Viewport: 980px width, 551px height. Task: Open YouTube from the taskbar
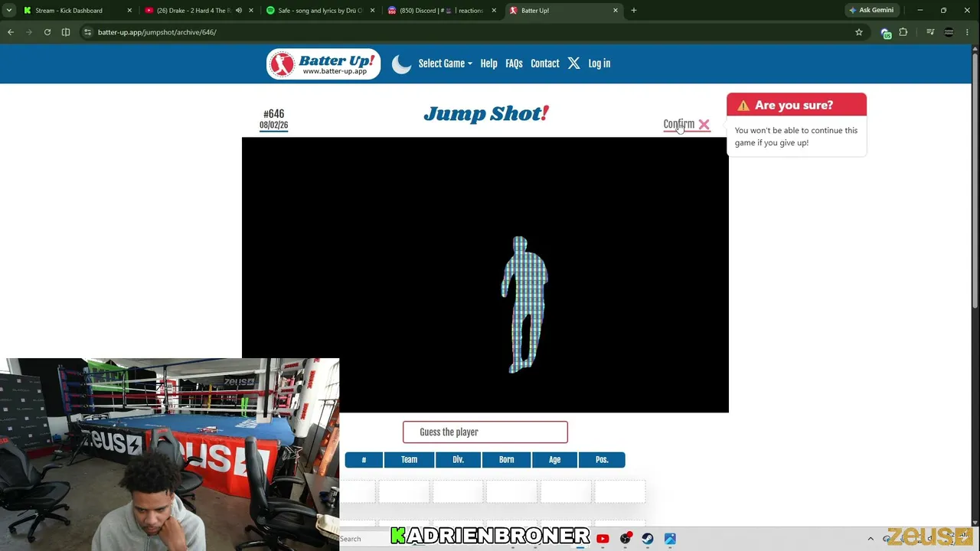[603, 539]
